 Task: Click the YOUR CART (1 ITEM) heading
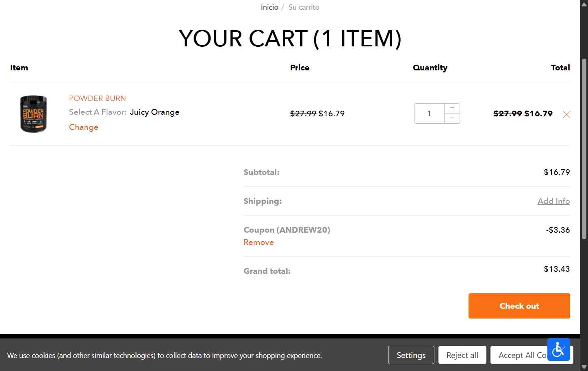(290, 38)
